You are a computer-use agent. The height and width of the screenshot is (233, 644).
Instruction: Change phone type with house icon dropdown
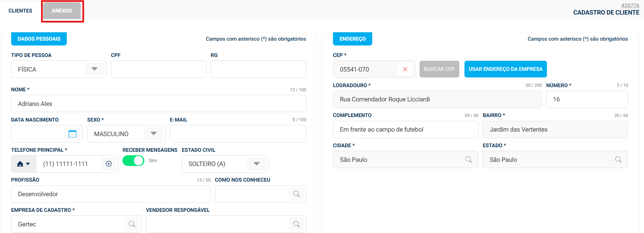click(x=24, y=164)
